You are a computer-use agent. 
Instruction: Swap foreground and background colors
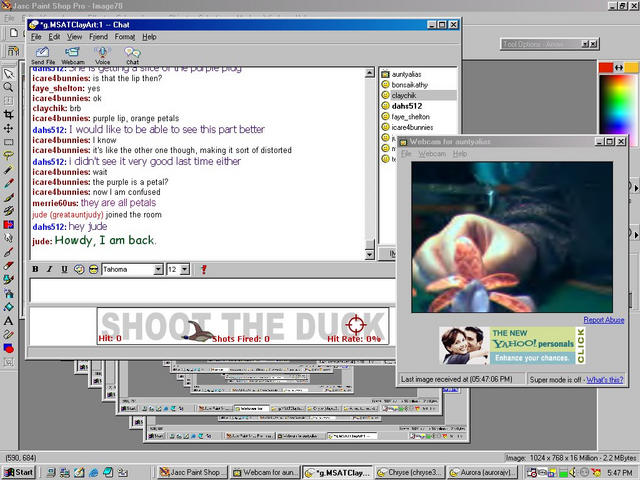coord(619,68)
